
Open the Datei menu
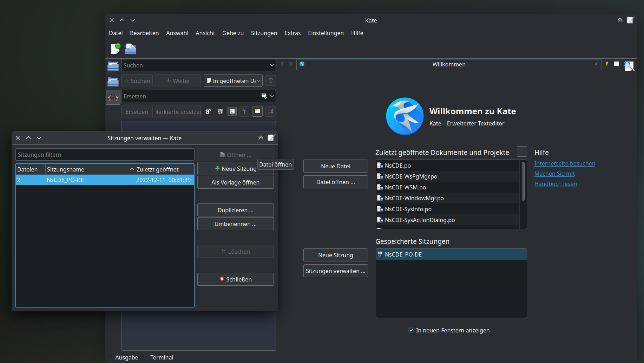pos(116,33)
